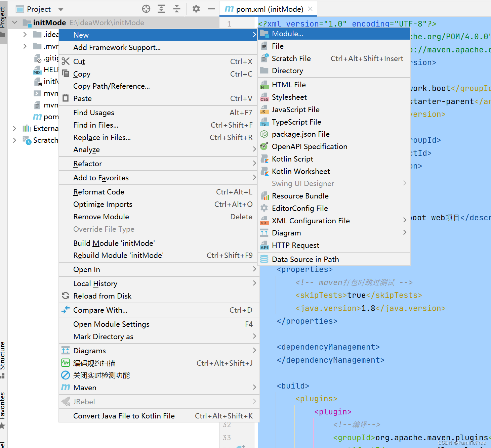The height and width of the screenshot is (448, 491).
Task: Expand the .idea folder node
Action: coord(25,34)
